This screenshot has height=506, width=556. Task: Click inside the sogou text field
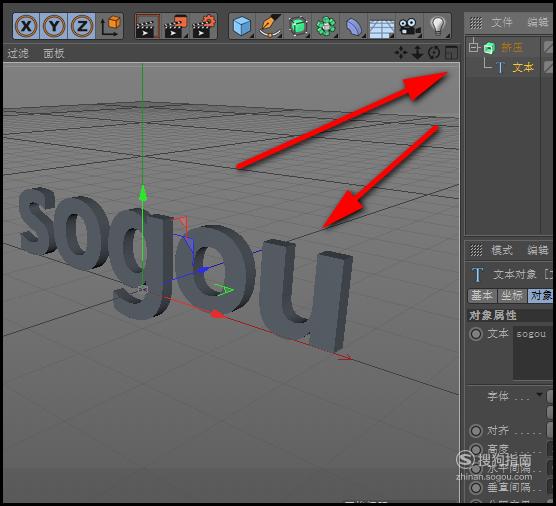pyautogui.click(x=533, y=352)
